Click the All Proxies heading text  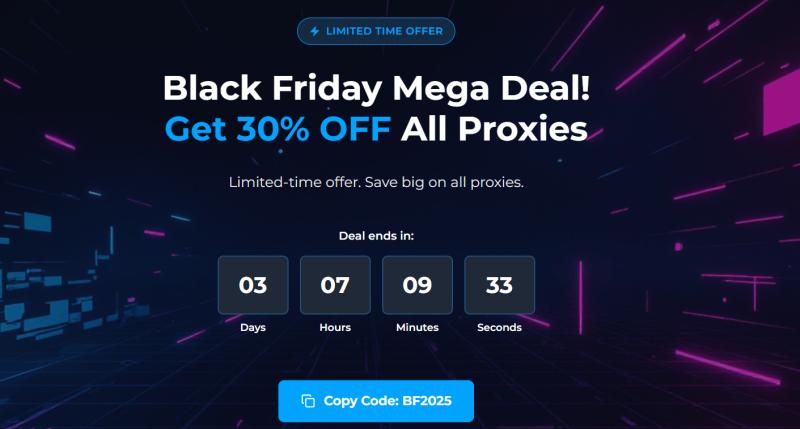pos(494,129)
